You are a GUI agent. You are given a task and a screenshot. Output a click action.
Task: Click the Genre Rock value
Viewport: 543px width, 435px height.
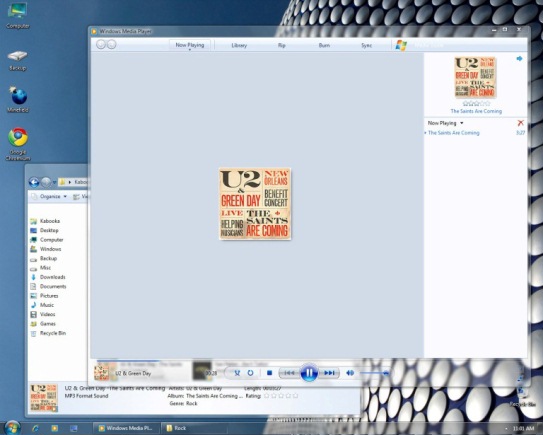point(192,403)
